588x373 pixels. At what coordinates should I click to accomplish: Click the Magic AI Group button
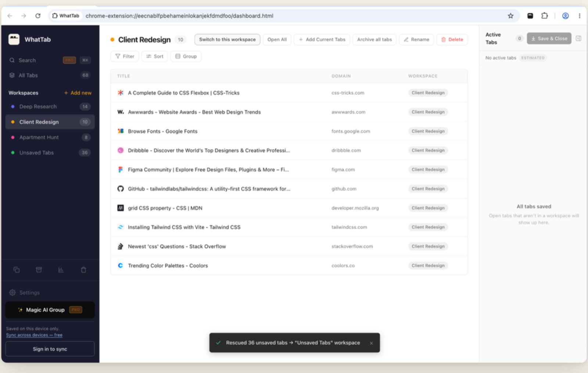pyautogui.click(x=50, y=310)
